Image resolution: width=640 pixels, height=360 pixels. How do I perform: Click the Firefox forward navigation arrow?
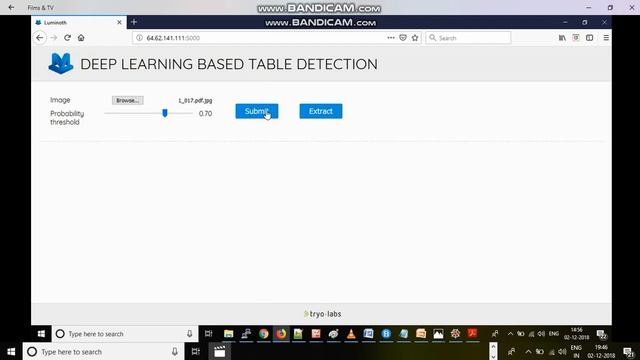53,38
